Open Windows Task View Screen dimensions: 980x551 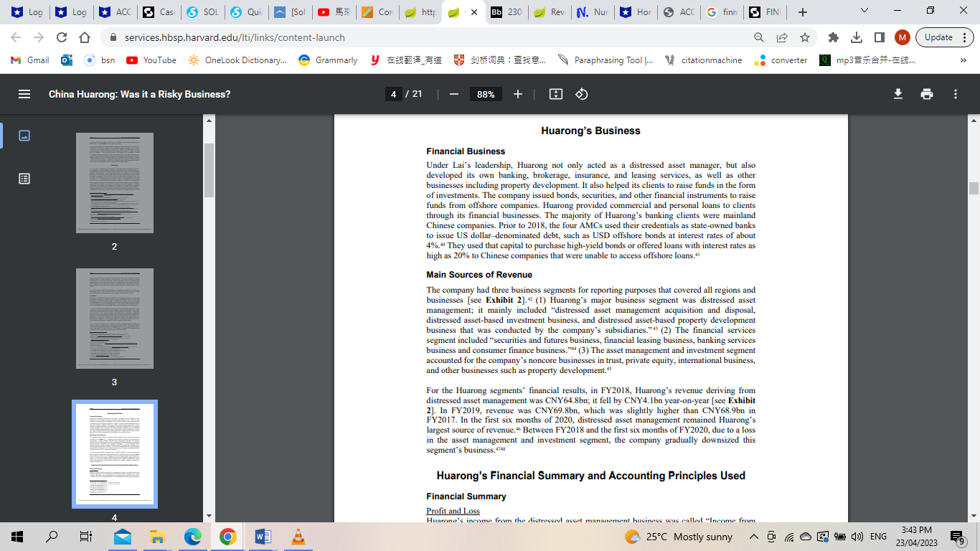coord(86,537)
